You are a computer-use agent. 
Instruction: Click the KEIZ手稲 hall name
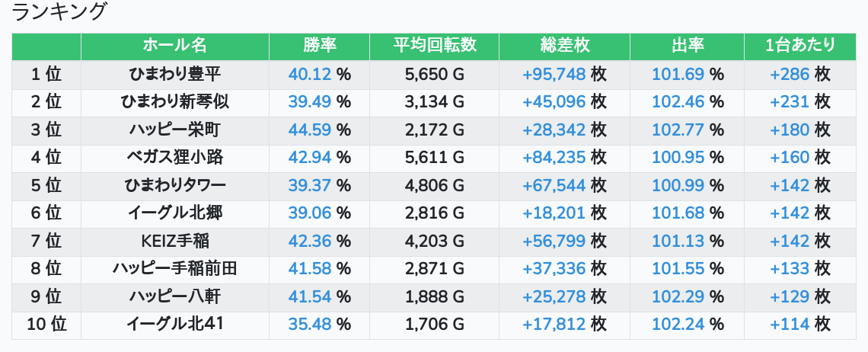(174, 242)
